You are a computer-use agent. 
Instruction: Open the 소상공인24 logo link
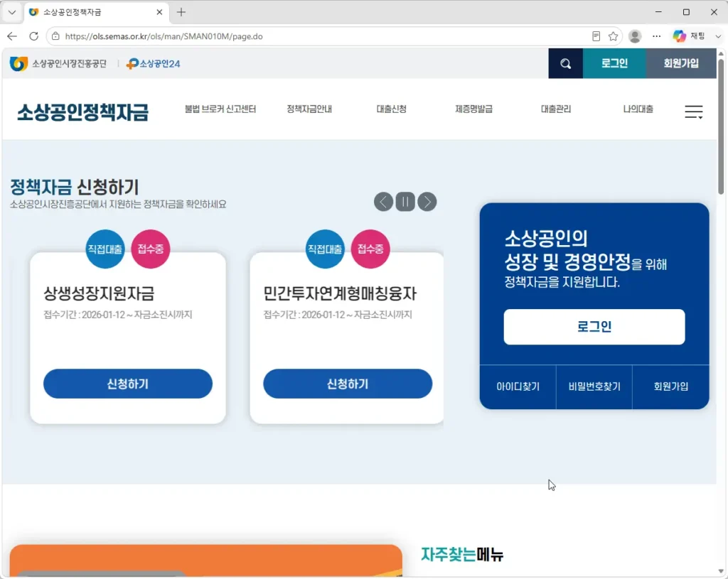click(154, 63)
